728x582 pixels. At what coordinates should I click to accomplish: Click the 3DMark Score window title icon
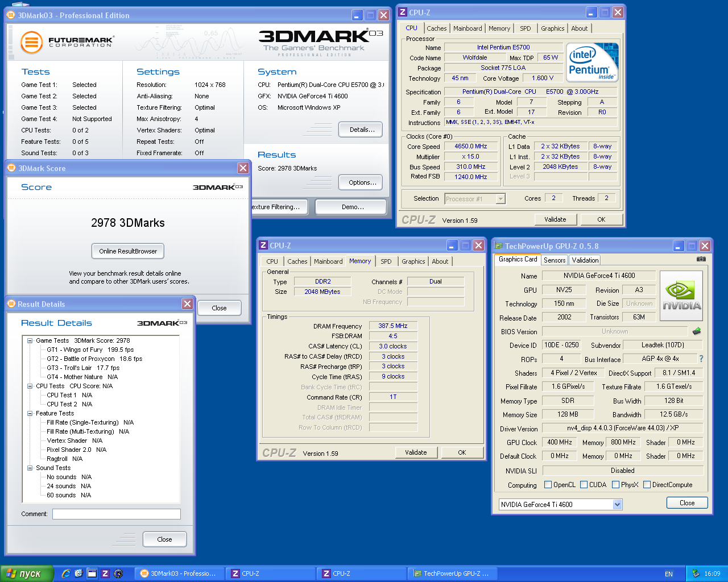11,168
